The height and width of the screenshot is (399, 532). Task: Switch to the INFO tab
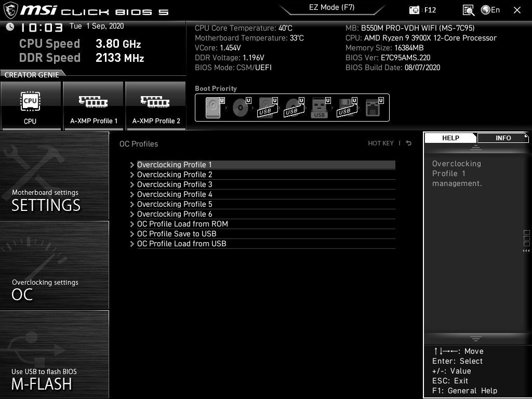503,138
